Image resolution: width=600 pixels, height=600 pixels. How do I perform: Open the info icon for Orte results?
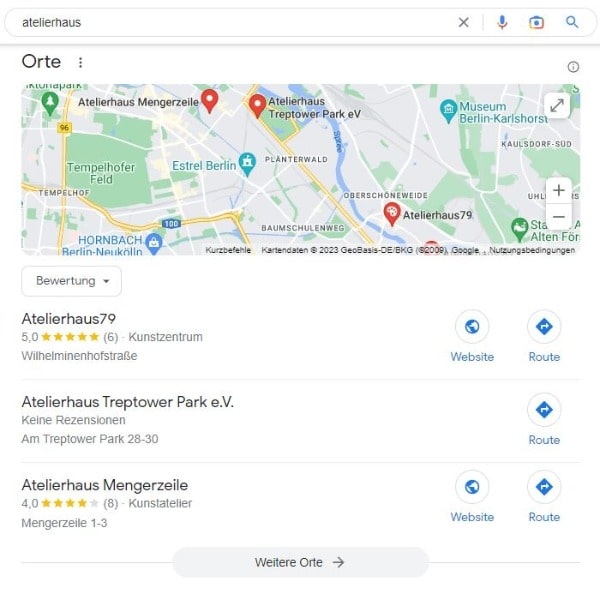573,67
